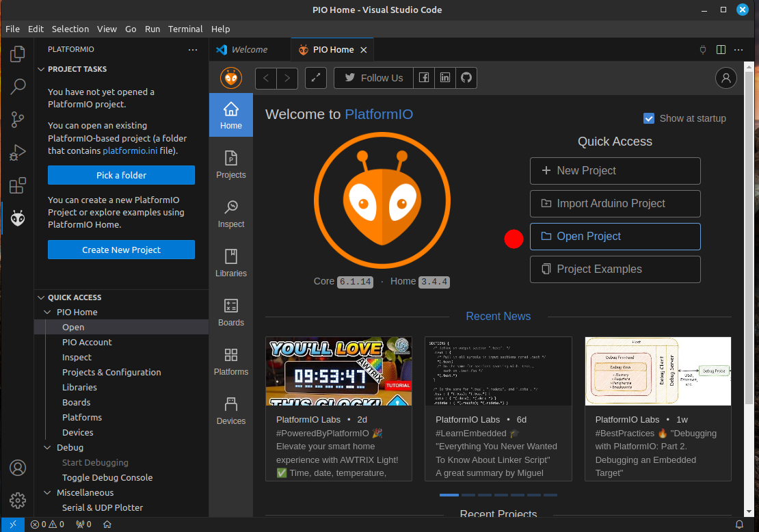This screenshot has width=759, height=532.
Task: Click the Open Project button
Action: [615, 237]
